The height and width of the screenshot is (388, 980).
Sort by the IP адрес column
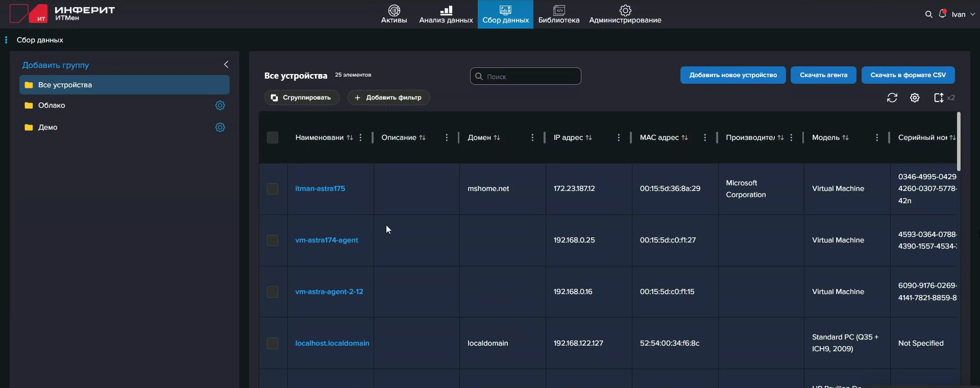(589, 138)
